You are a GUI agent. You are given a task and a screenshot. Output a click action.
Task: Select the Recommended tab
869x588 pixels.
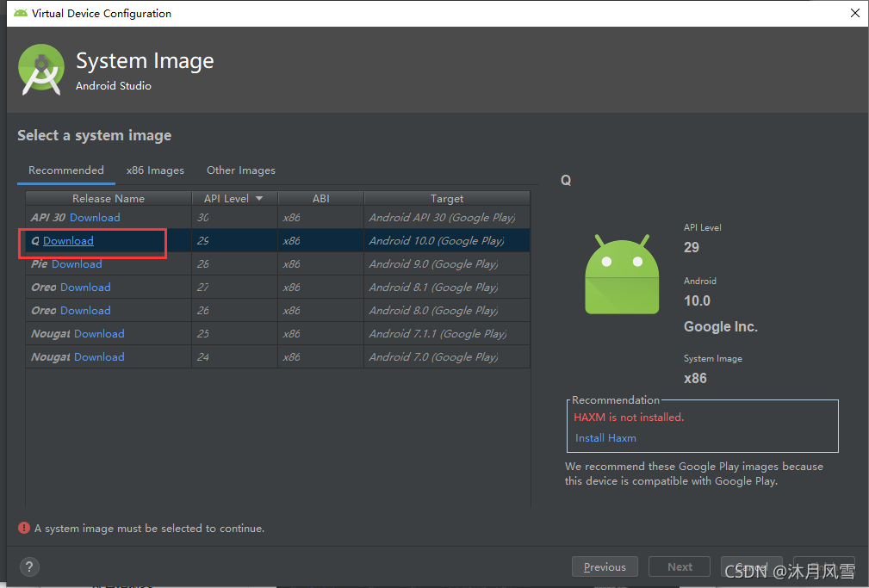[x=66, y=170]
